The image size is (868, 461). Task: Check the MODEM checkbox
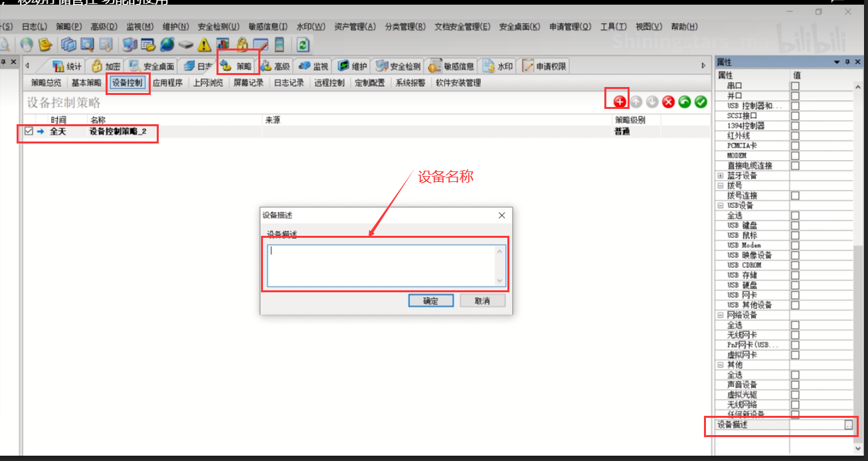point(795,155)
